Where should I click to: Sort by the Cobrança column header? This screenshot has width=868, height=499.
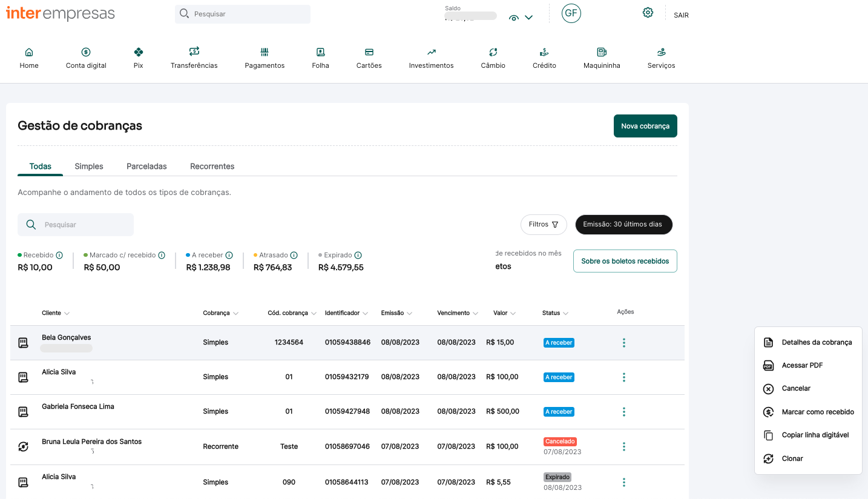221,313
